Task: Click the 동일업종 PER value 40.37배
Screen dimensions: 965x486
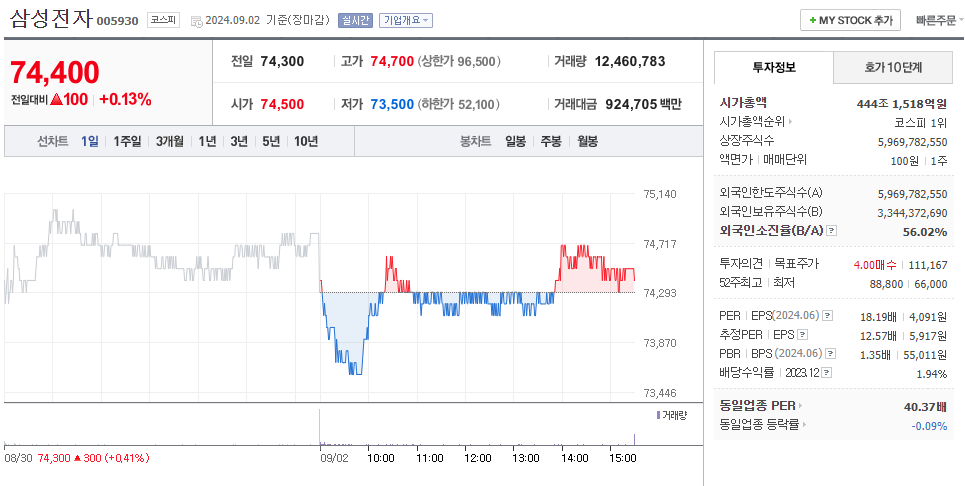Action: 925,406
